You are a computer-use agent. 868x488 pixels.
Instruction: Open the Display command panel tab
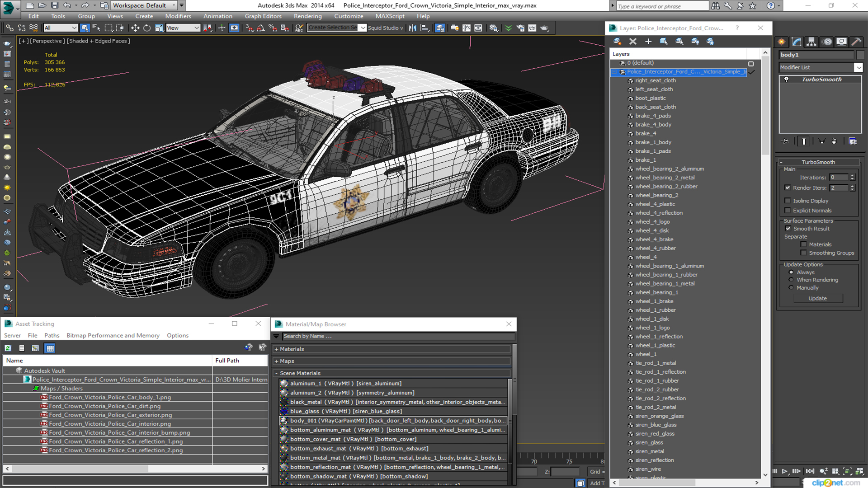point(841,42)
